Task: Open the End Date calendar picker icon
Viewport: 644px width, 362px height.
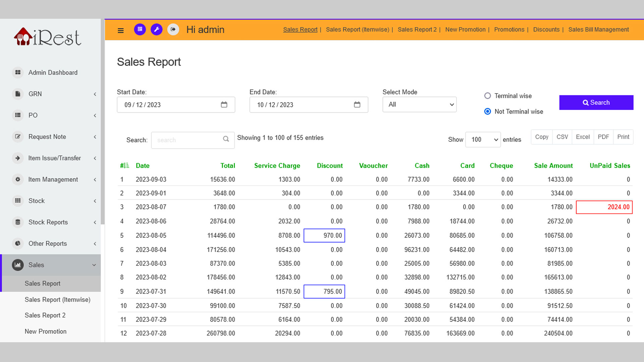Action: [357, 105]
